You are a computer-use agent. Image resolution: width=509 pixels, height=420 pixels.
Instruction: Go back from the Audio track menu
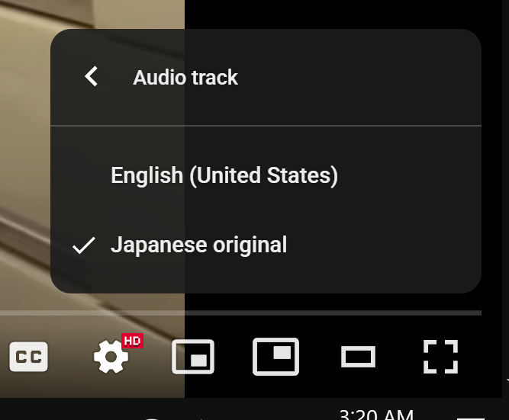(x=92, y=76)
